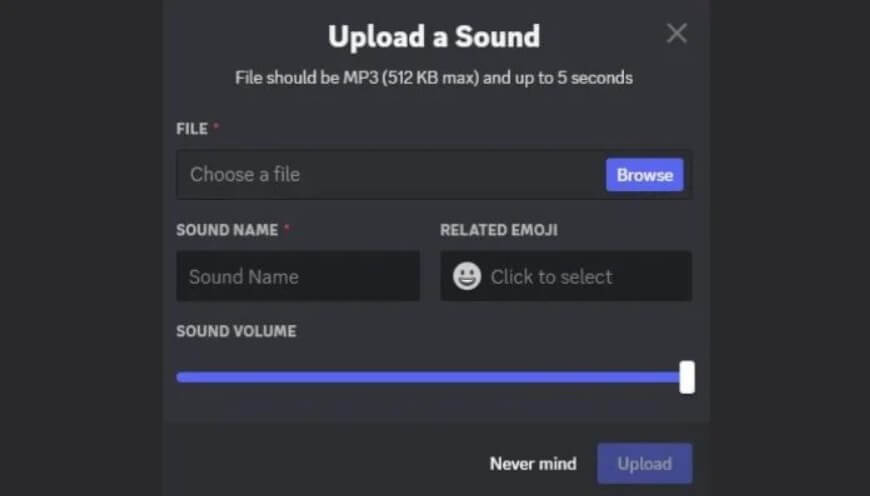Set volume to the middle of the slider track
The image size is (870, 496).
point(432,377)
